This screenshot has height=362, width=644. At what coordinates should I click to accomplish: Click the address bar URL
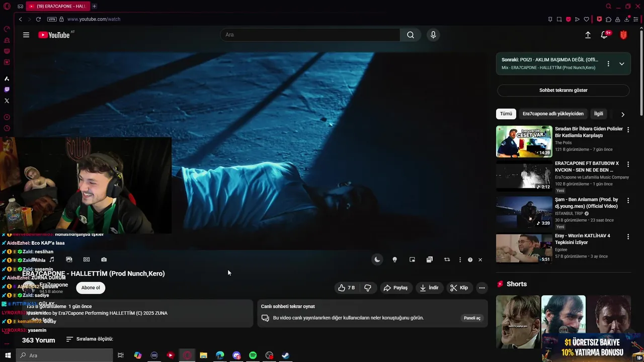coord(94,19)
